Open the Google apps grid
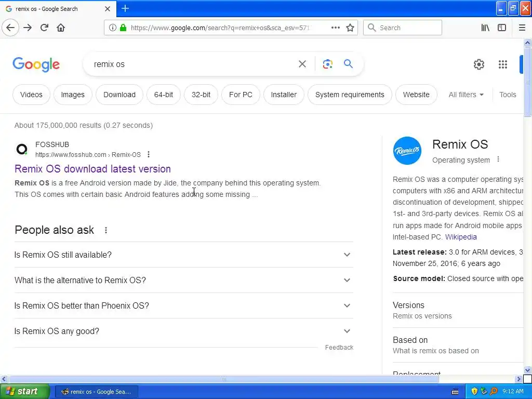 point(502,64)
